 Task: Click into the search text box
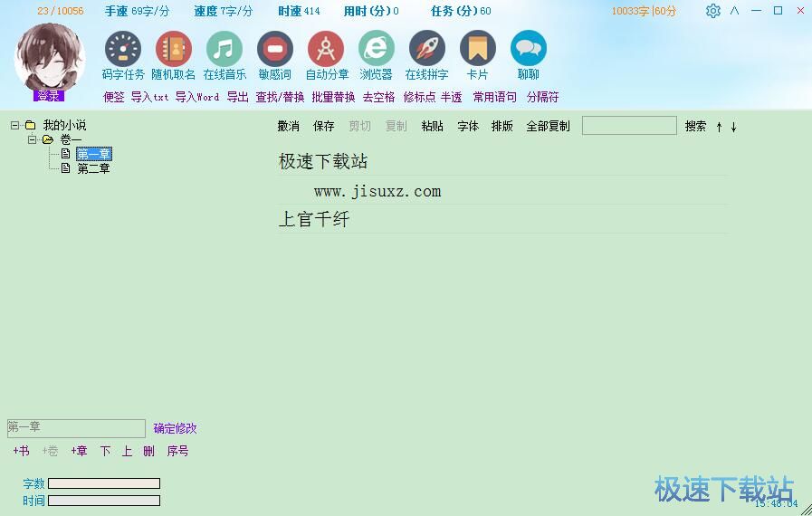[x=629, y=125]
